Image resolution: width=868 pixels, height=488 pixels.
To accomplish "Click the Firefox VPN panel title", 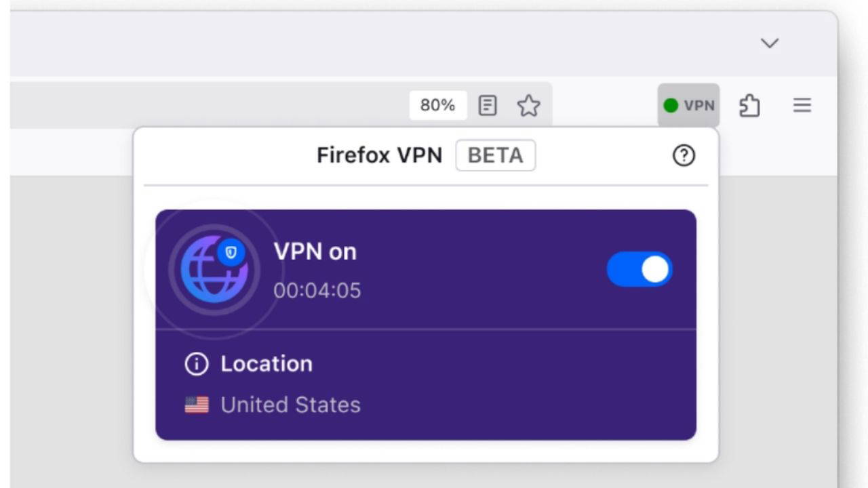I will [379, 156].
